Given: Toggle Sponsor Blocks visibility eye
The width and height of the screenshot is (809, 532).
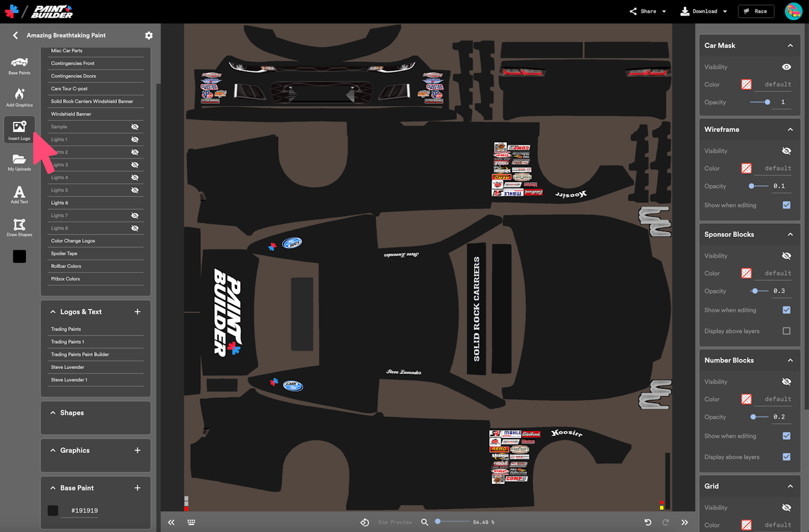Looking at the screenshot, I should [786, 256].
